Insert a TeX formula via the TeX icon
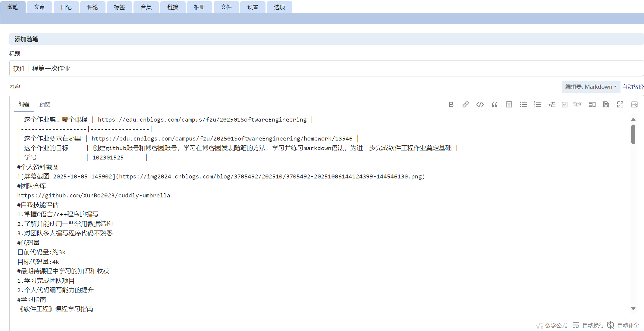The width and height of the screenshot is (644, 331). click(577, 104)
